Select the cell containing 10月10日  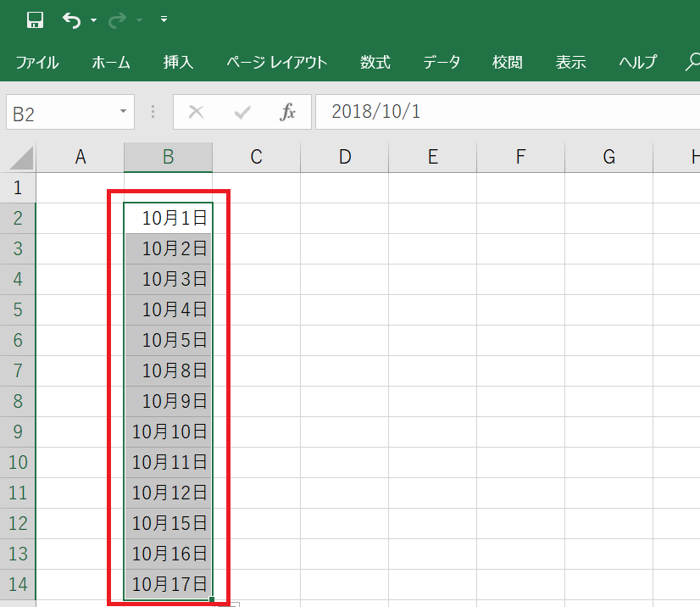(x=169, y=432)
